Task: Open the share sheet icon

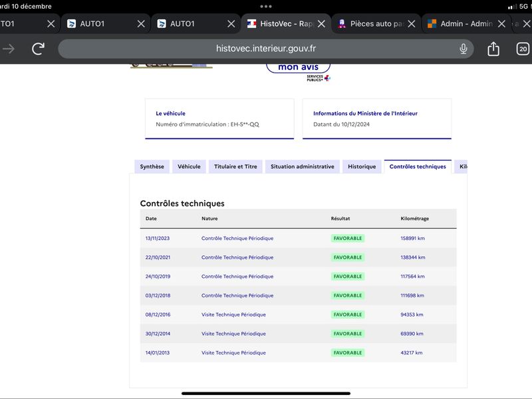Action: coord(493,49)
